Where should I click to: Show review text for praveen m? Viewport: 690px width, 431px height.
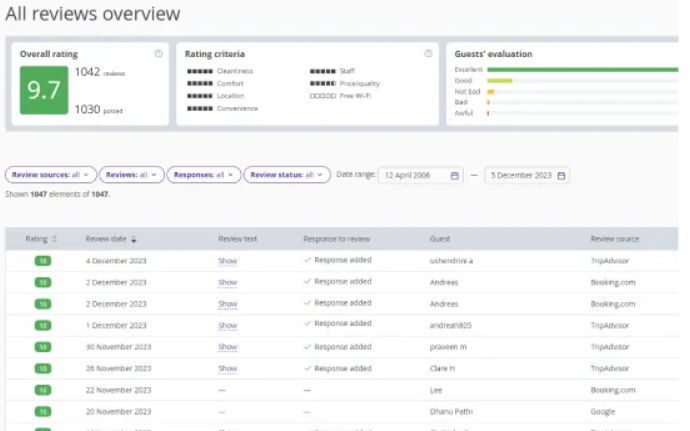228,346
